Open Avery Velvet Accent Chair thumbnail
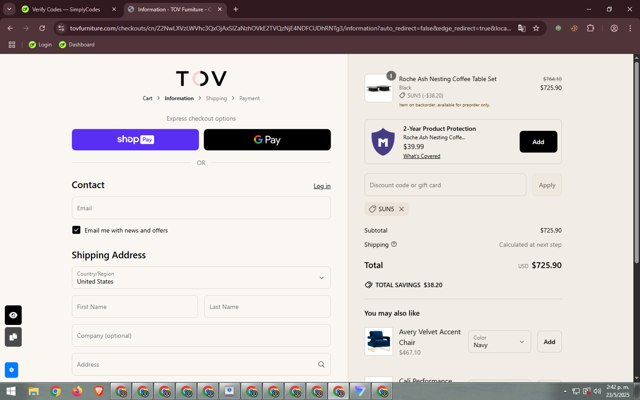This screenshot has width=640, height=400. click(x=378, y=342)
